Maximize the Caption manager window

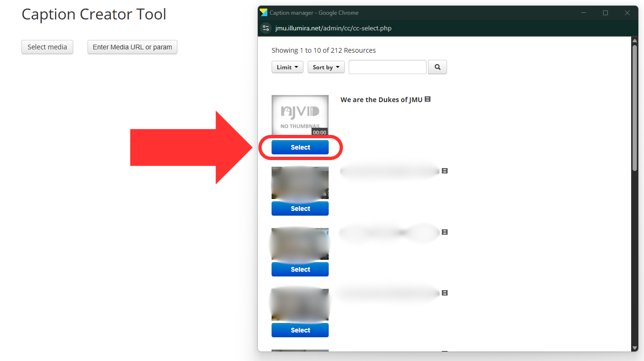pos(605,13)
